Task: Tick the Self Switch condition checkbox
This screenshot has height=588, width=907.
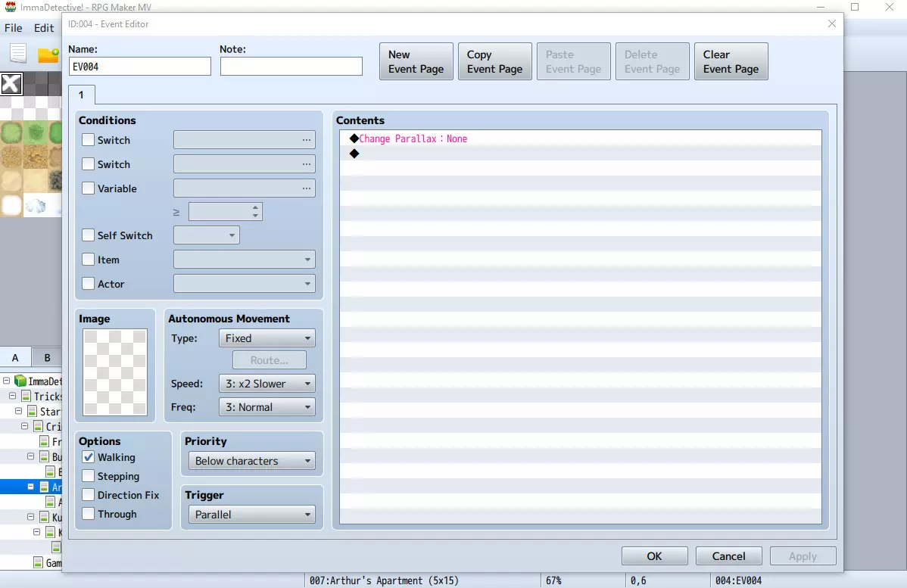Action: (88, 235)
